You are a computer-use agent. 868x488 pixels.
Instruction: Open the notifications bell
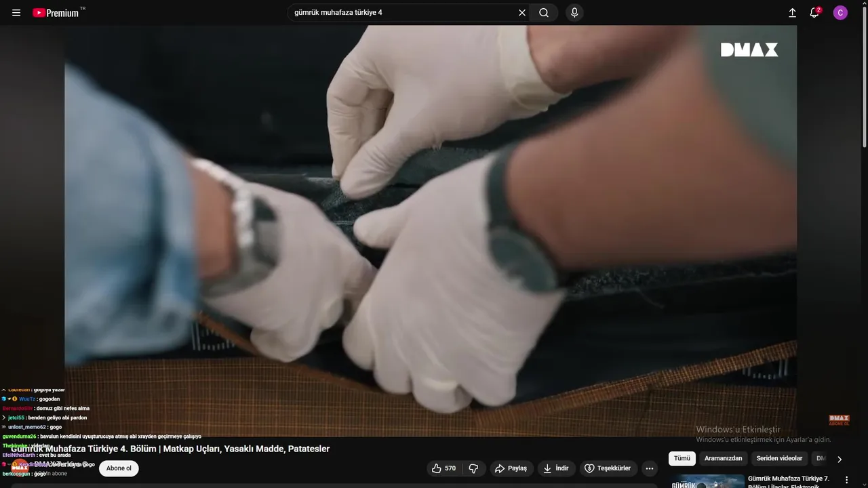pos(814,13)
